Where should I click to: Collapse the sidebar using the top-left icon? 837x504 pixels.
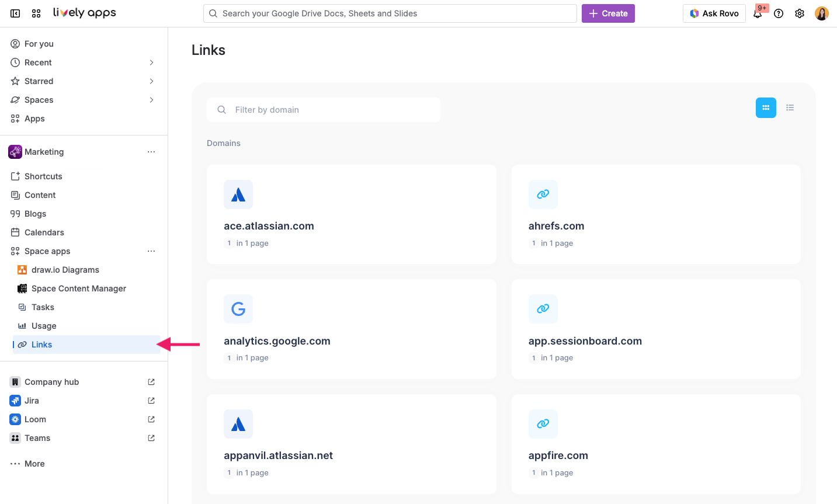tap(15, 13)
